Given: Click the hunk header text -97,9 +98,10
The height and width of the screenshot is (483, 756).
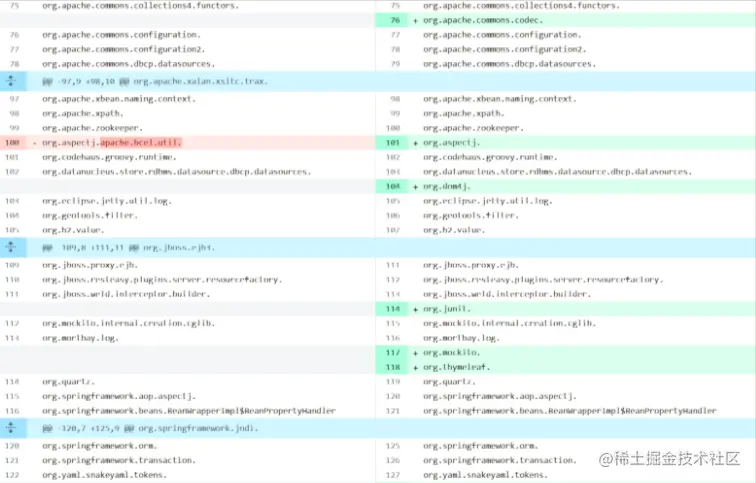Looking at the screenshot, I should [x=86, y=81].
